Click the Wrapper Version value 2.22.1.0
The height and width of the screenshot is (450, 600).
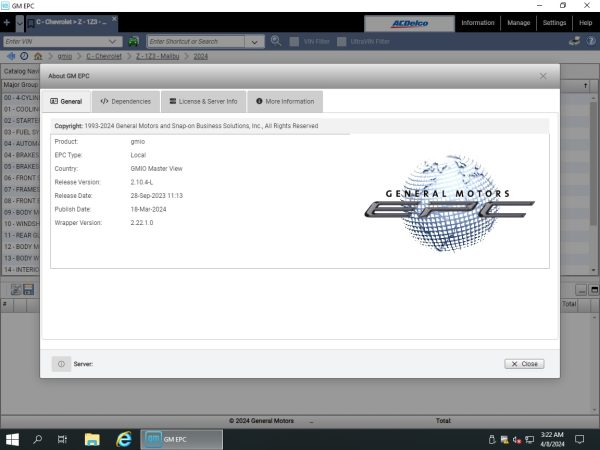coord(142,223)
